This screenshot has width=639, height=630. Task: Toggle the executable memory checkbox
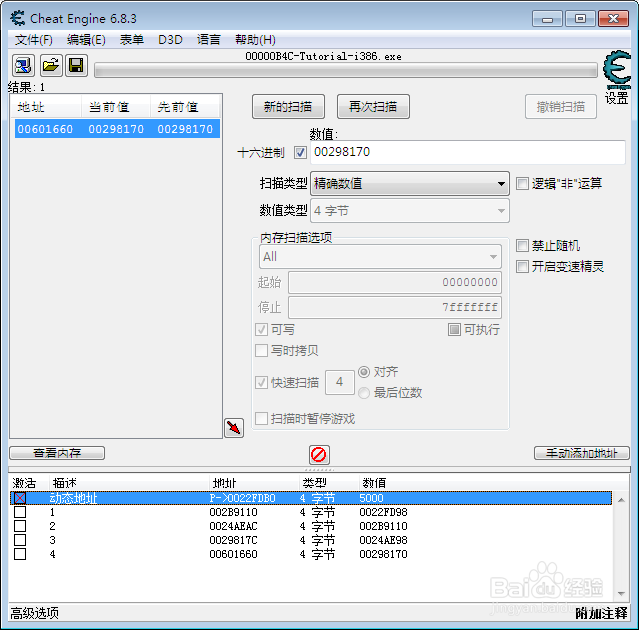point(454,329)
